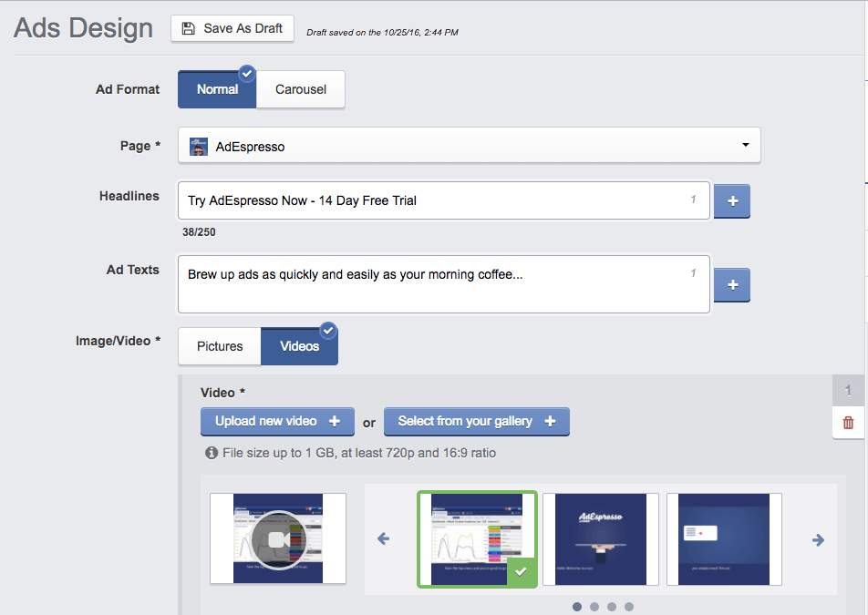Play the selected video preview thumbnail
Viewport: 868px width, 615px height.
click(x=278, y=538)
